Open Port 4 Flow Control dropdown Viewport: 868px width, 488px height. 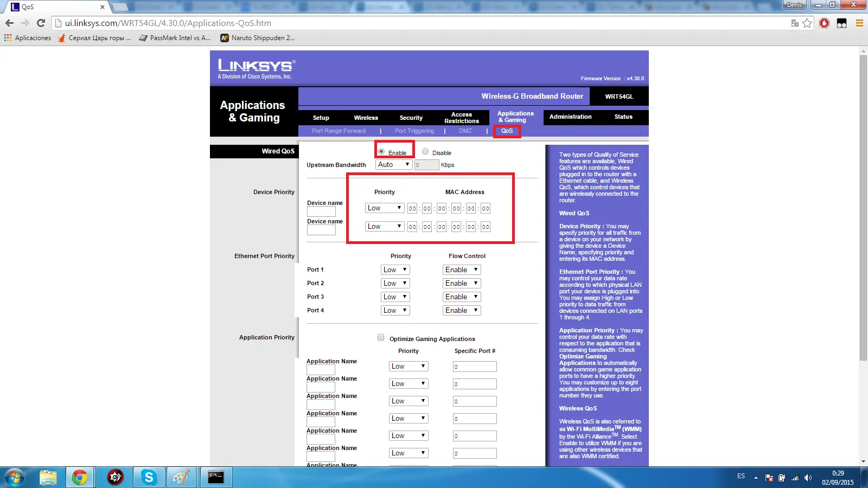pyautogui.click(x=462, y=311)
